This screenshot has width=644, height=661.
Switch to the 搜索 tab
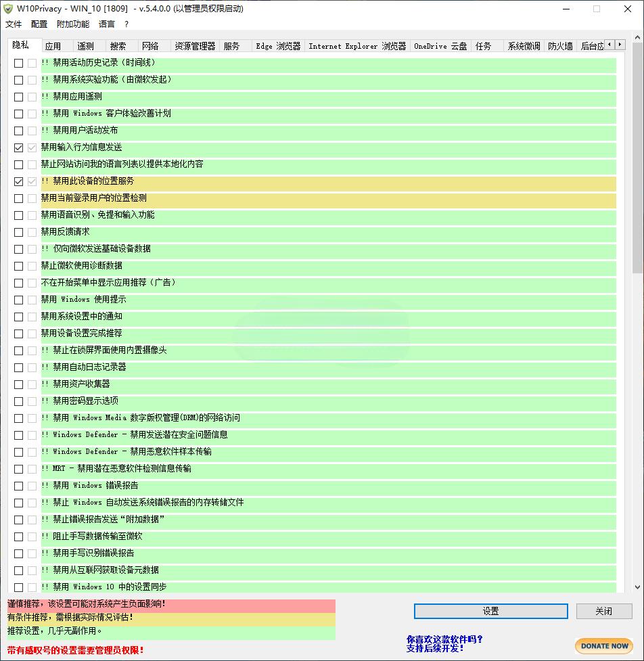point(122,46)
